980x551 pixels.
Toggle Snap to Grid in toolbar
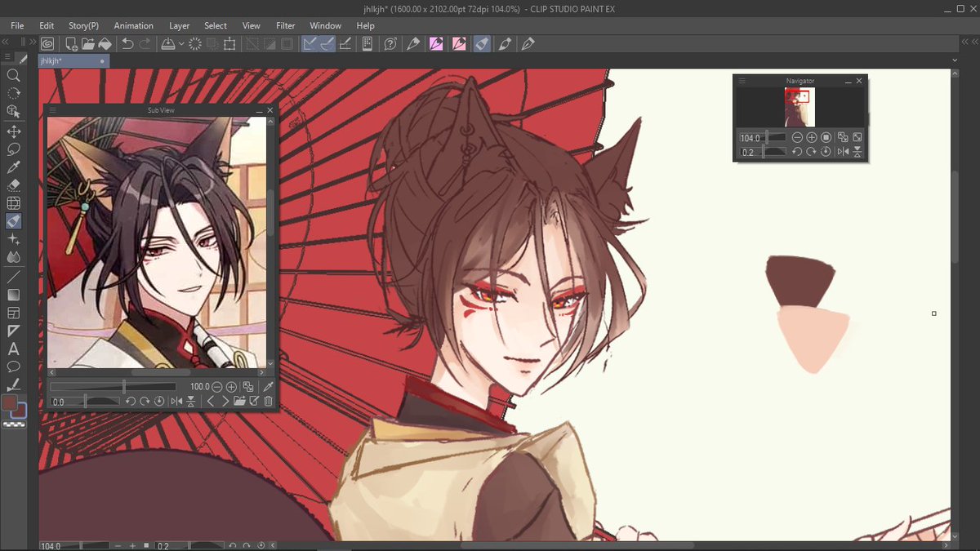(345, 44)
